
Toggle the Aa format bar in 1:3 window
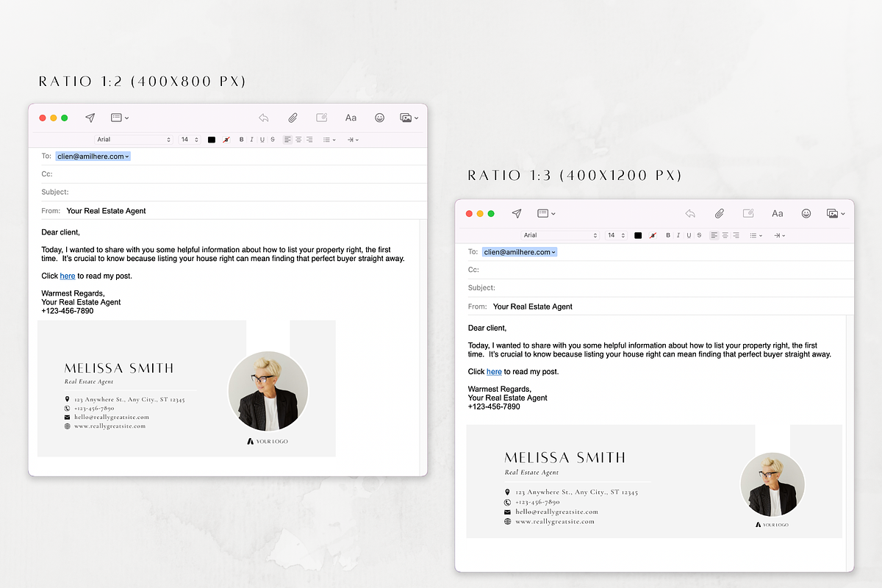pyautogui.click(x=778, y=213)
